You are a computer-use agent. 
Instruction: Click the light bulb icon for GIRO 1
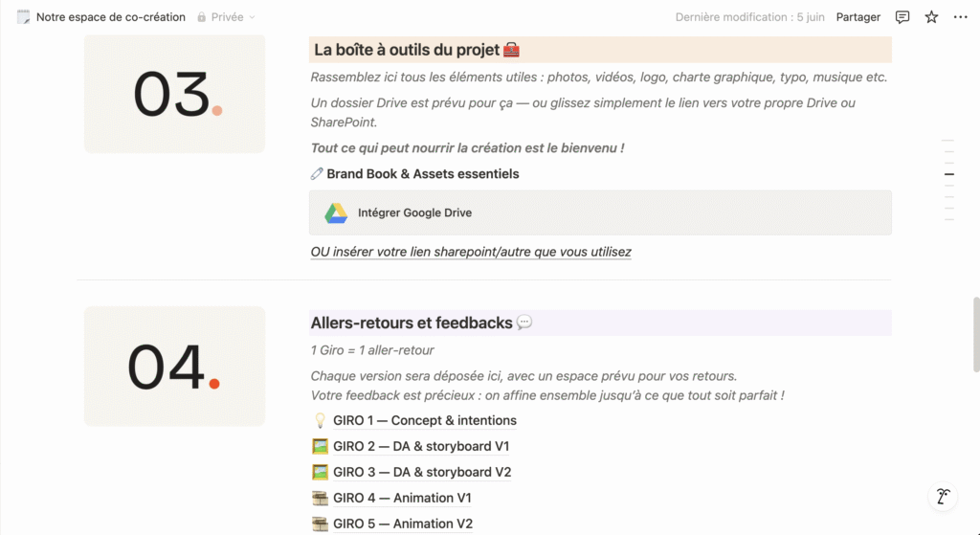320,420
